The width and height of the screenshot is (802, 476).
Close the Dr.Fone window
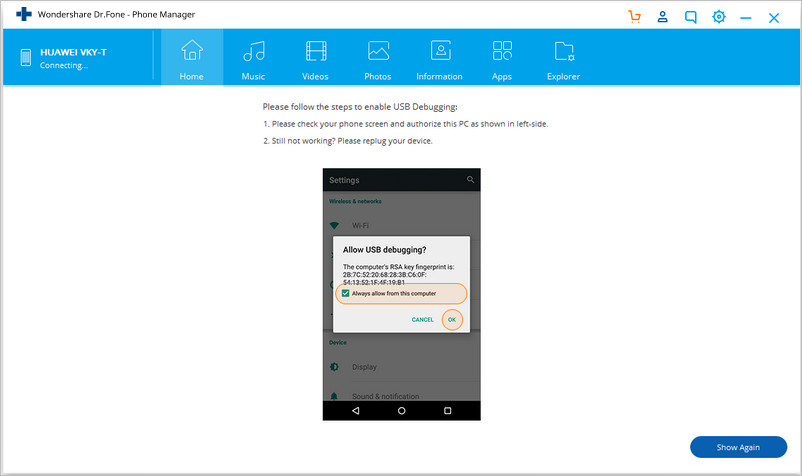pos(774,18)
